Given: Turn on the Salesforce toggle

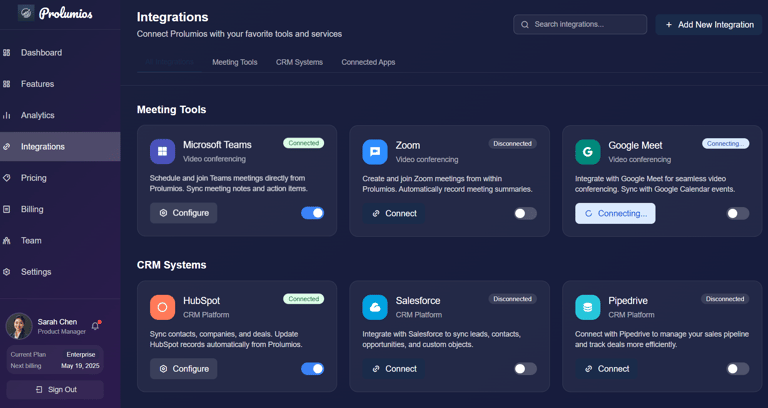Looking at the screenshot, I should 525,369.
